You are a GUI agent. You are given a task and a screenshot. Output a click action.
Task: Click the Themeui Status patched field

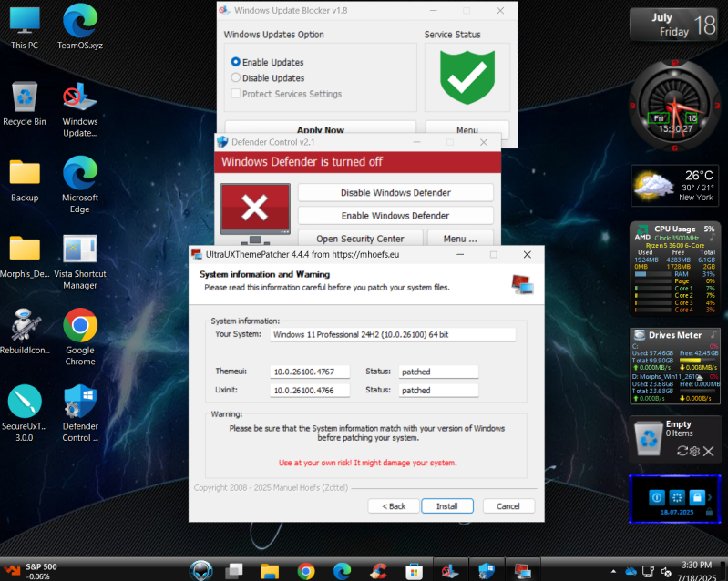click(x=439, y=372)
